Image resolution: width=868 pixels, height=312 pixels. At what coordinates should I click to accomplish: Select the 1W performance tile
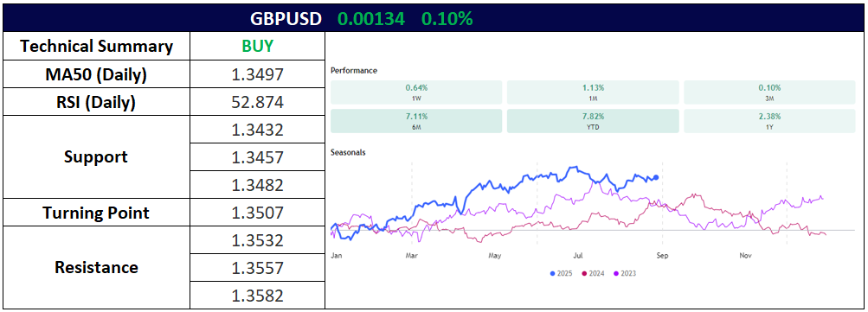tap(416, 92)
